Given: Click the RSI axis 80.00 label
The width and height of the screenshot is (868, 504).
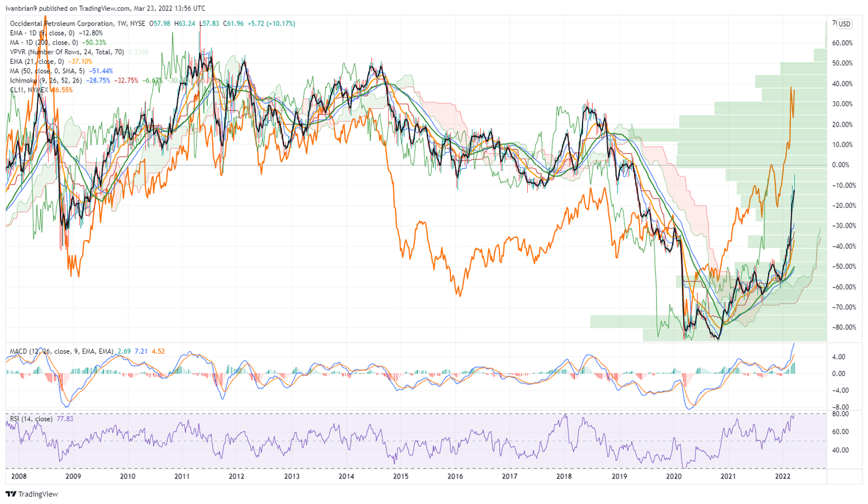Looking at the screenshot, I should point(841,414).
